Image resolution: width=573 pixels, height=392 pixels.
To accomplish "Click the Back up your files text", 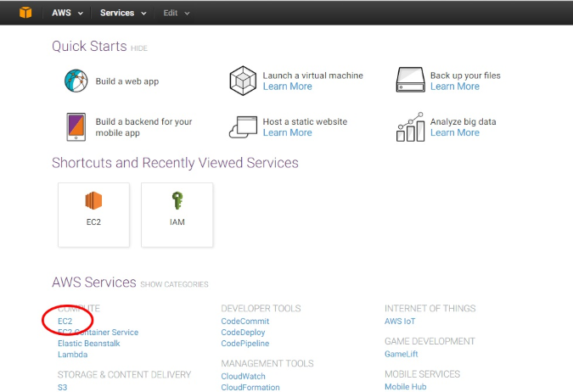I will [x=465, y=76].
